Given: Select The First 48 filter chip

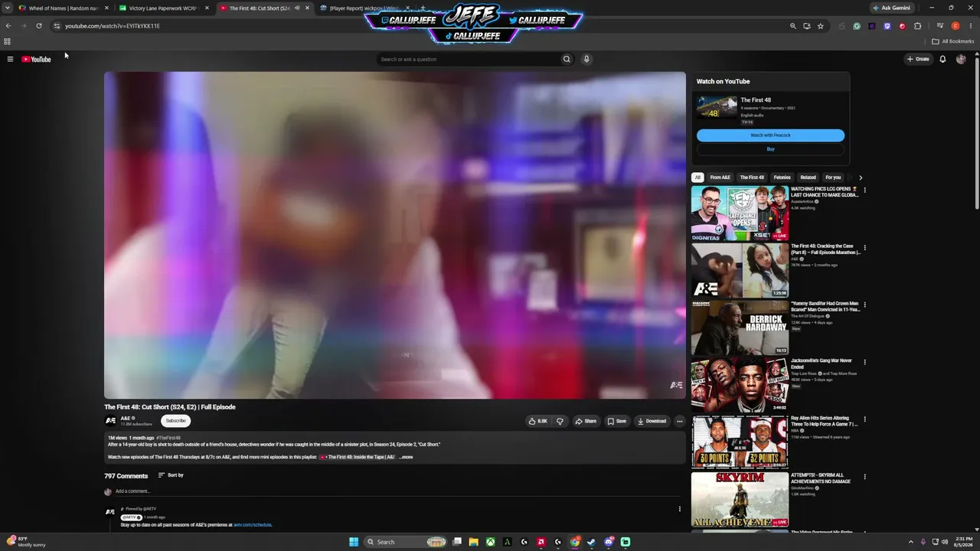Looking at the screenshot, I should 752,178.
